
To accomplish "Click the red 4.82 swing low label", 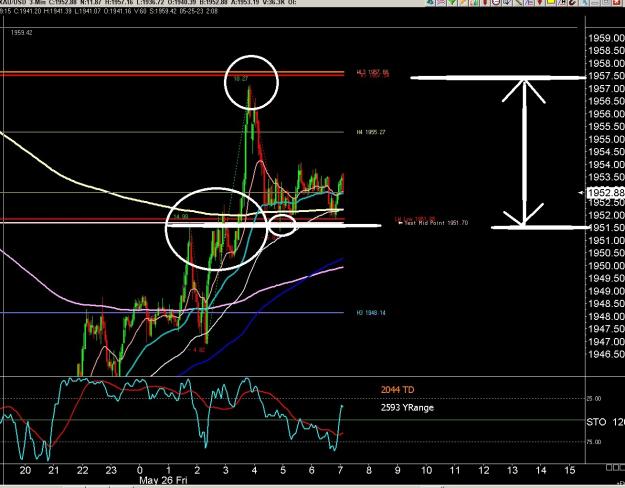I will [x=199, y=350].
